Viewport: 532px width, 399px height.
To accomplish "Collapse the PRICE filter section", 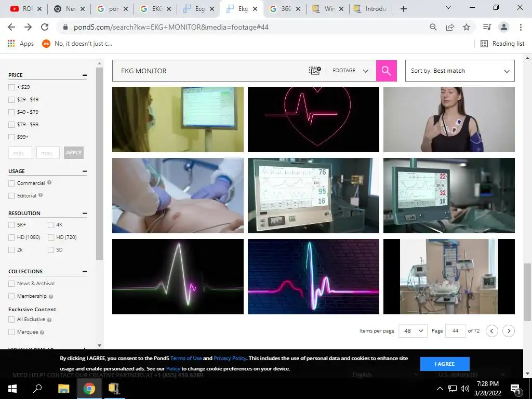I will [x=85, y=75].
